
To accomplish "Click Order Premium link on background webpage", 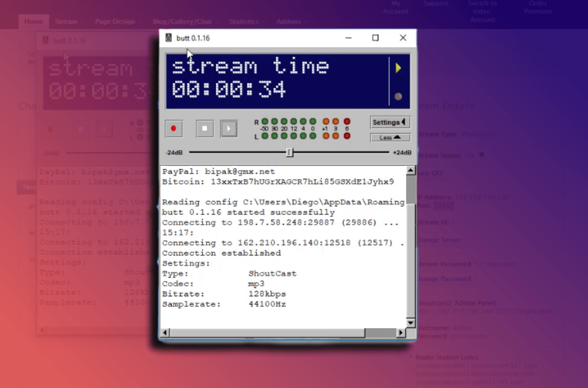I will tap(537, 7).
